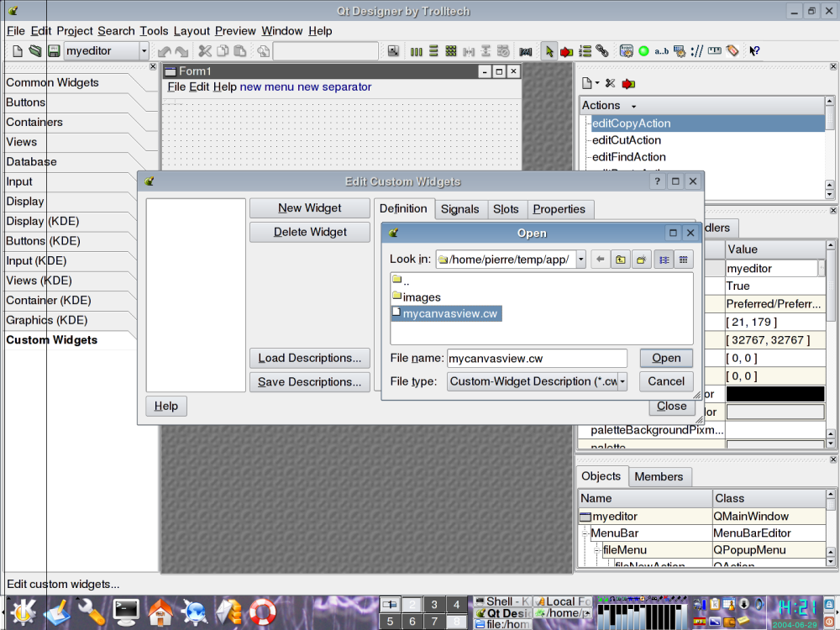This screenshot has width=840, height=630.
Task: Click the Help button in Edit Custom Widgets
Action: click(166, 406)
